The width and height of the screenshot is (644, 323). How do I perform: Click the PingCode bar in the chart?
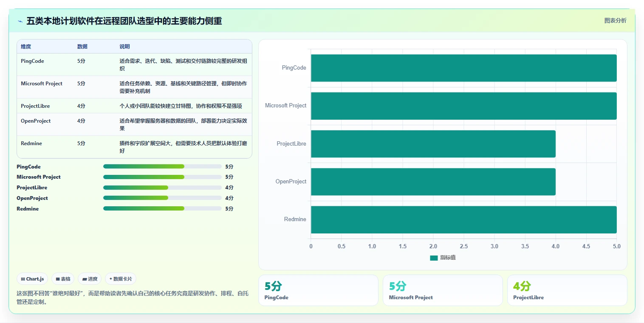pyautogui.click(x=463, y=68)
